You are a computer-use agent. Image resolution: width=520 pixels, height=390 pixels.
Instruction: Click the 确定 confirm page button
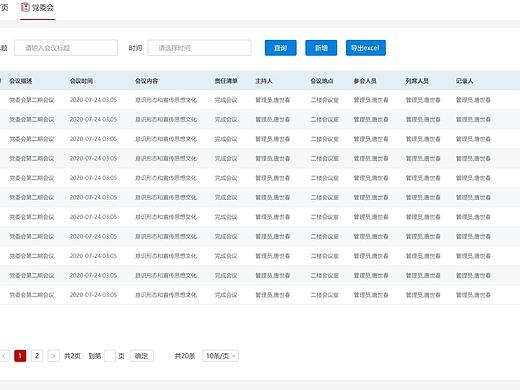(x=142, y=356)
